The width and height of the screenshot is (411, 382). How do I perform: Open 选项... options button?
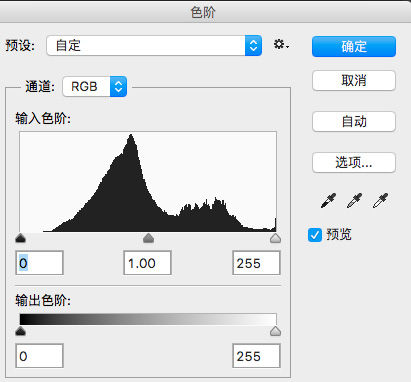(354, 162)
